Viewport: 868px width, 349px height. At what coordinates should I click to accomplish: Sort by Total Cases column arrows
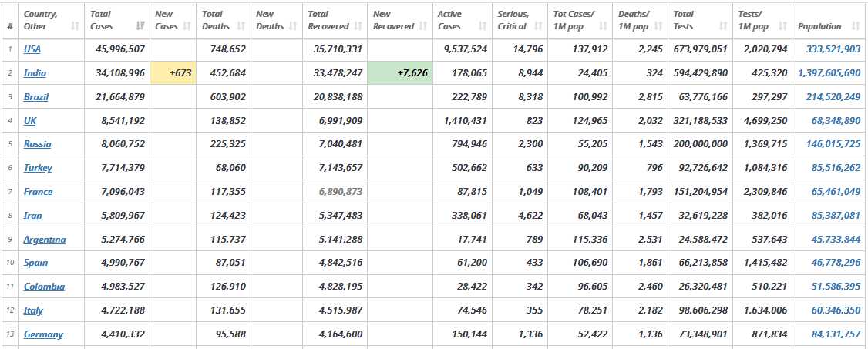(140, 26)
